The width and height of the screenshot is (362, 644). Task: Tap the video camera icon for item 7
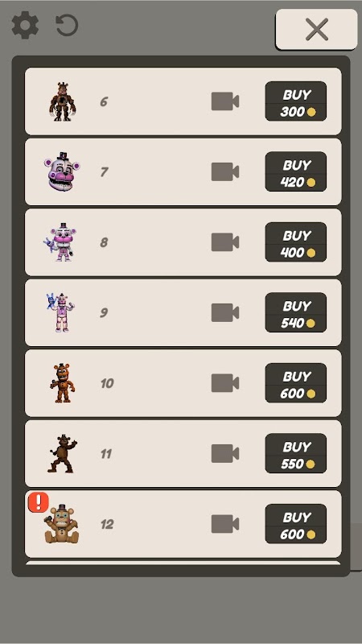click(x=225, y=171)
